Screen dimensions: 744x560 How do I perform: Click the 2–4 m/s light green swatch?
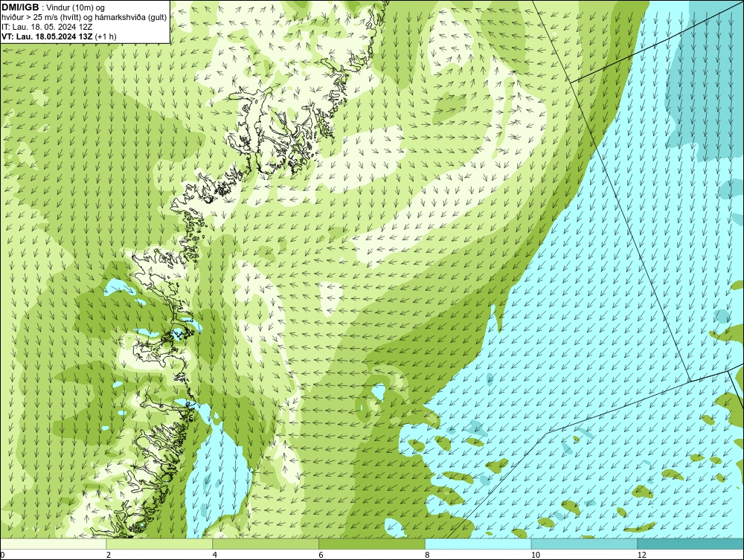point(159,544)
